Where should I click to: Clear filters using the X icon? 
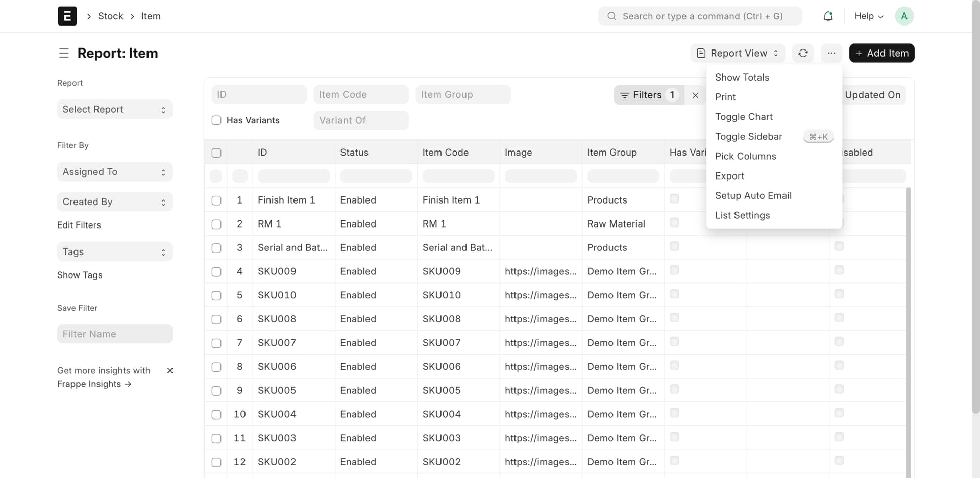[x=695, y=95]
